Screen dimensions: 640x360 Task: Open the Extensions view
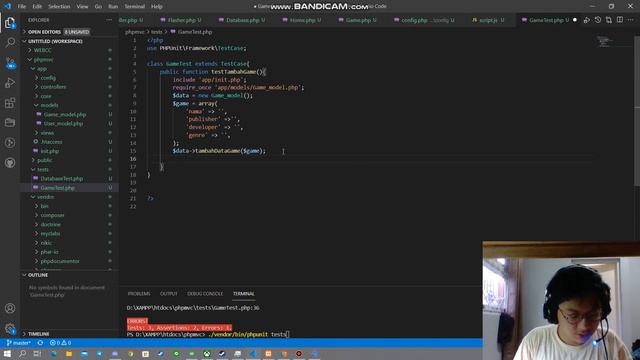pyautogui.click(x=10, y=103)
